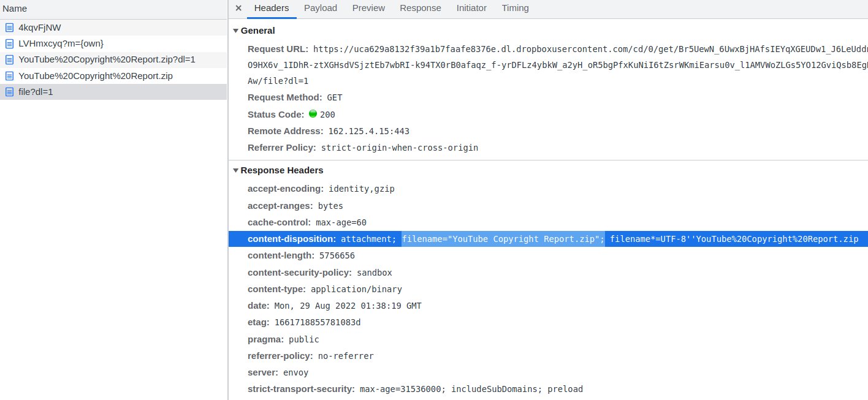Click the file icon next to file?dl=1

click(9, 92)
